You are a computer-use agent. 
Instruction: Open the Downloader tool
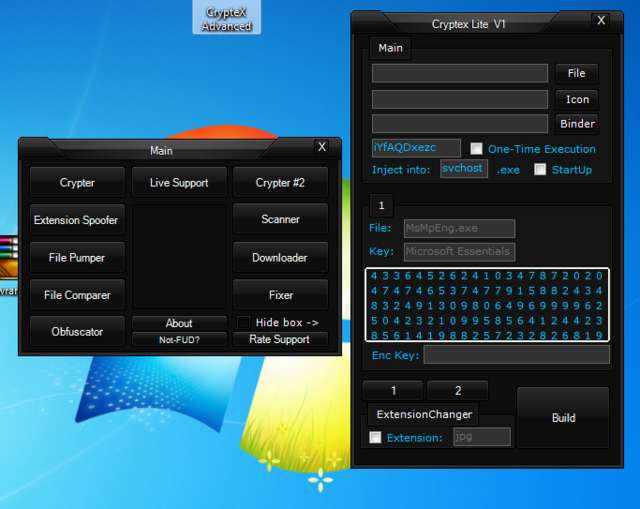(280, 257)
